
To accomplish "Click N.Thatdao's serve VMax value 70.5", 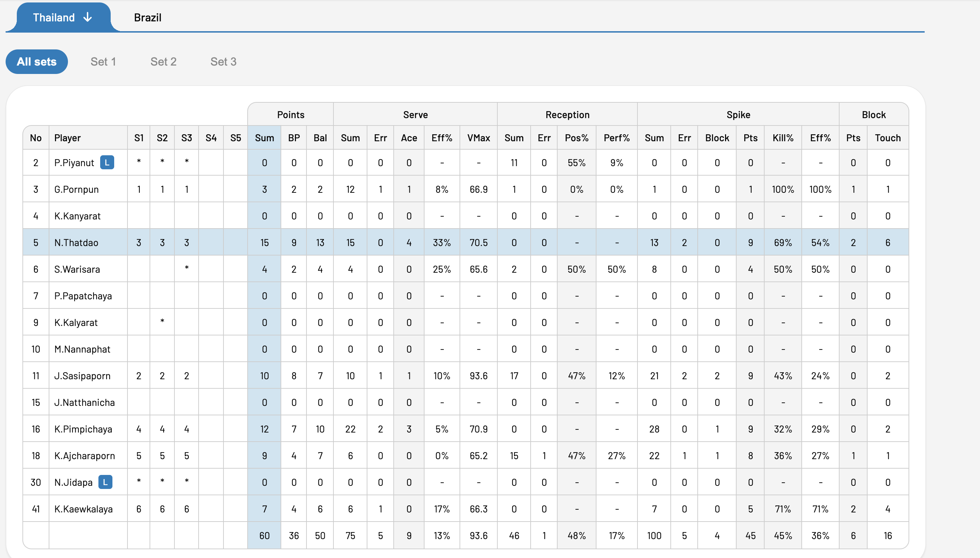I will [478, 243].
